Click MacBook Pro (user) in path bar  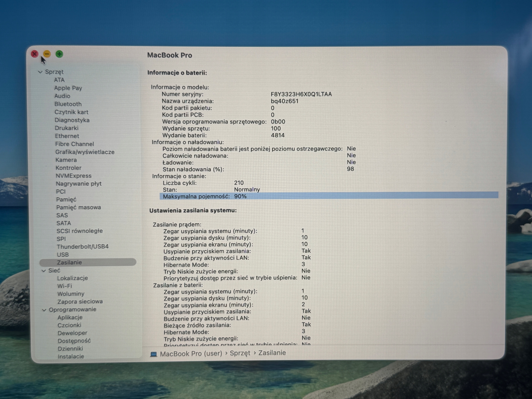coord(191,353)
